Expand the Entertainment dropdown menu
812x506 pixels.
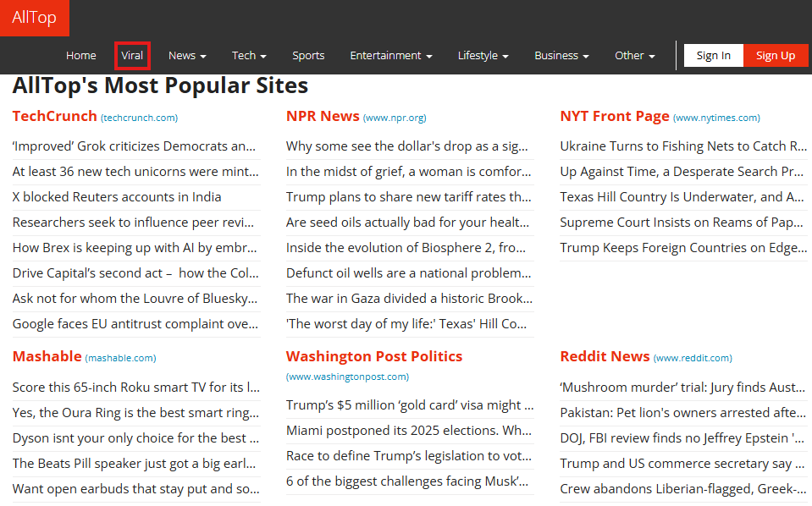(391, 55)
